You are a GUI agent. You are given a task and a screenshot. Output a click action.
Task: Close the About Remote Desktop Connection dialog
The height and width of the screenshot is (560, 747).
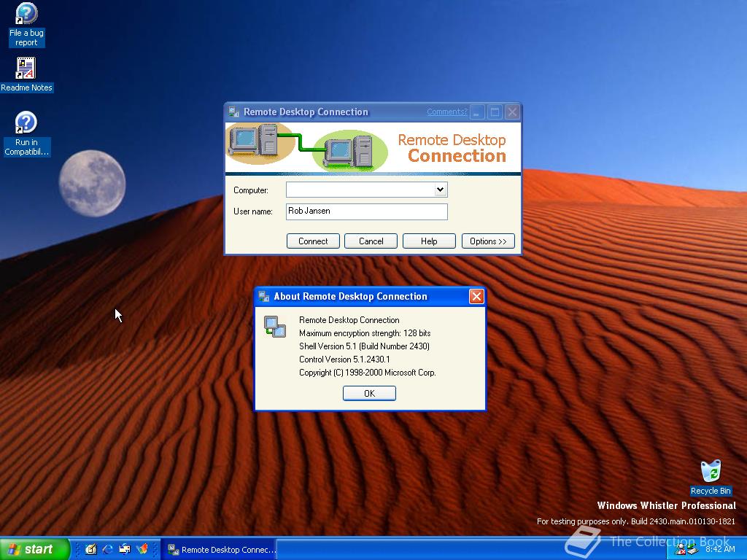(476, 297)
